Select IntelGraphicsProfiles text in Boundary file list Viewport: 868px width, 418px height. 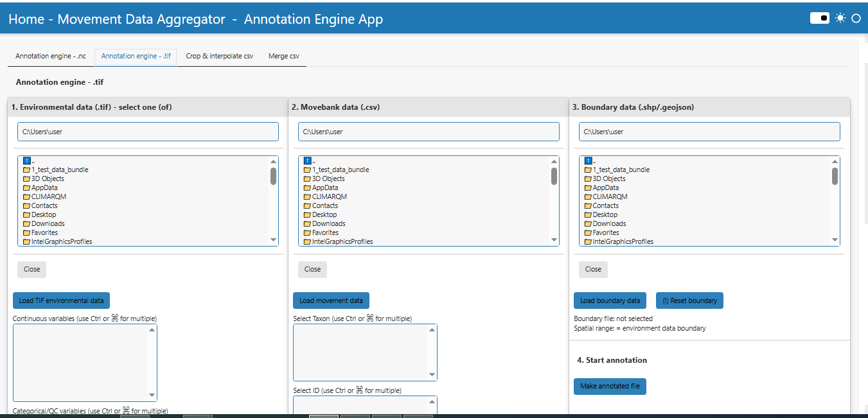point(623,241)
